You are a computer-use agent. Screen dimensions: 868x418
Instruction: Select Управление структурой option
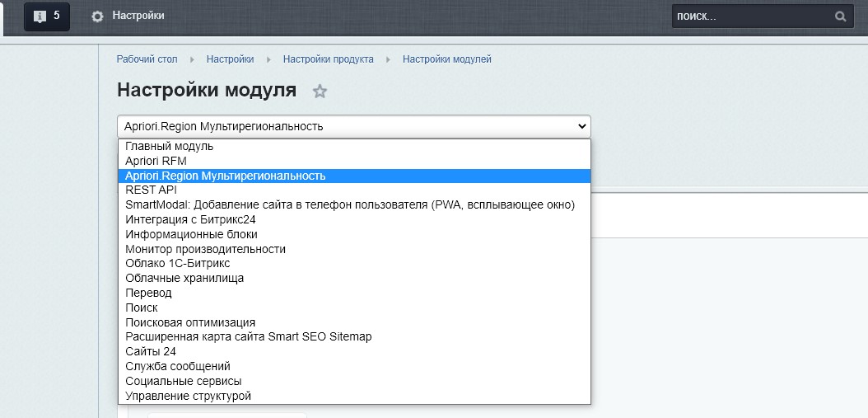pyautogui.click(x=188, y=396)
